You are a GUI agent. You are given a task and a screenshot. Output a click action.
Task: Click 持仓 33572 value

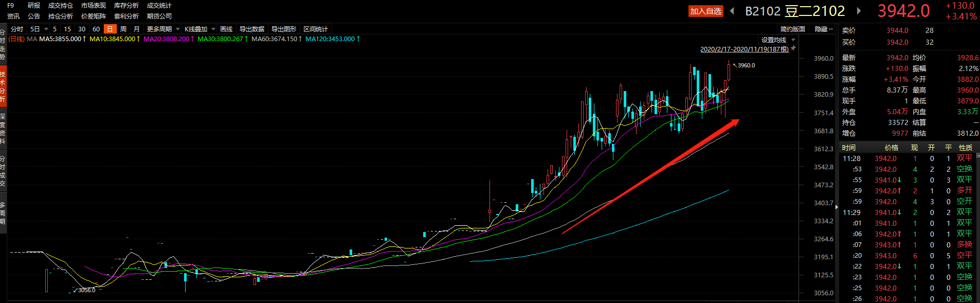(x=898, y=122)
